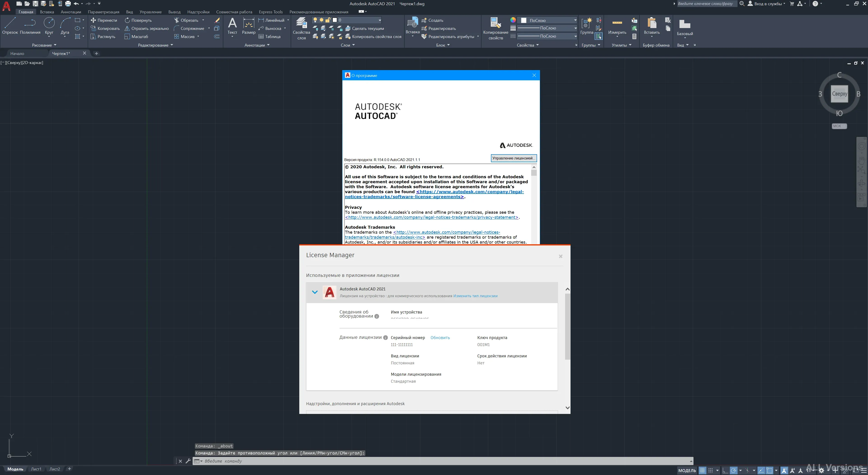
Task: Toggle ortho mode in status bar
Action: [725, 470]
